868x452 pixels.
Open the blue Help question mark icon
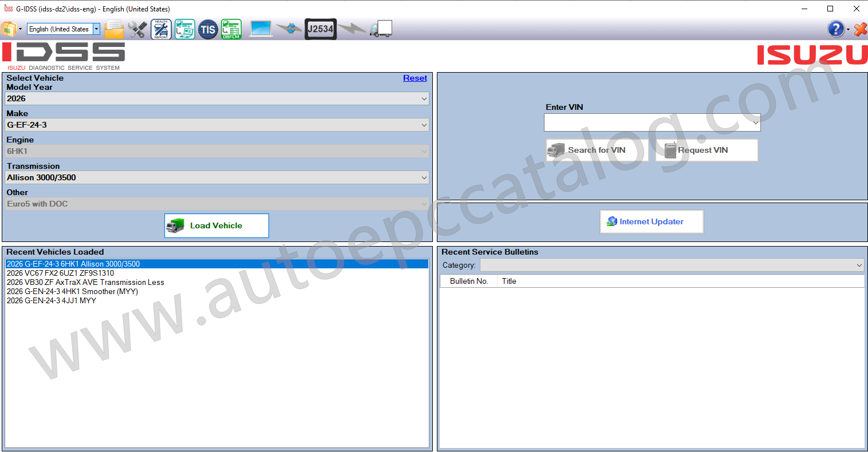(x=835, y=29)
